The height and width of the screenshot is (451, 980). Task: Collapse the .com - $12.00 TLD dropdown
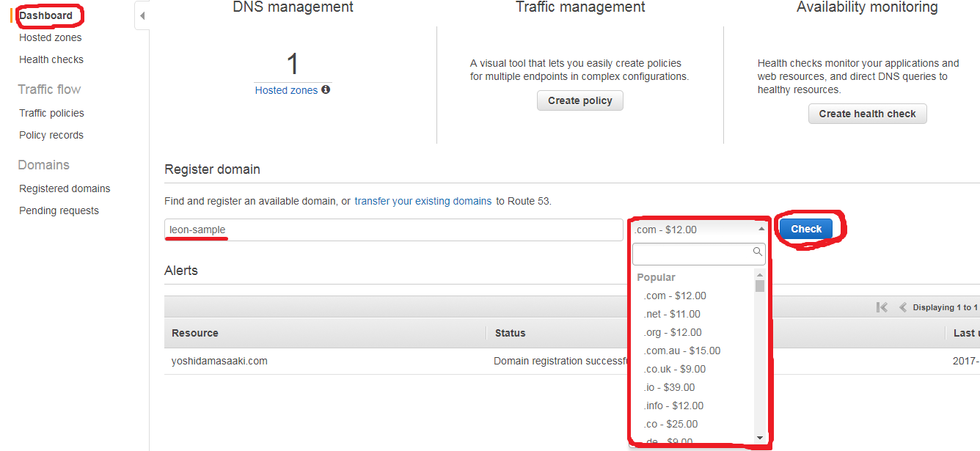(761, 229)
